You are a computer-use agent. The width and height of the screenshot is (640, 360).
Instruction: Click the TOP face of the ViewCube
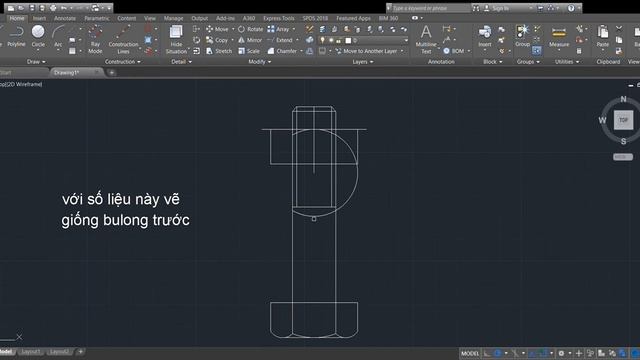point(623,120)
